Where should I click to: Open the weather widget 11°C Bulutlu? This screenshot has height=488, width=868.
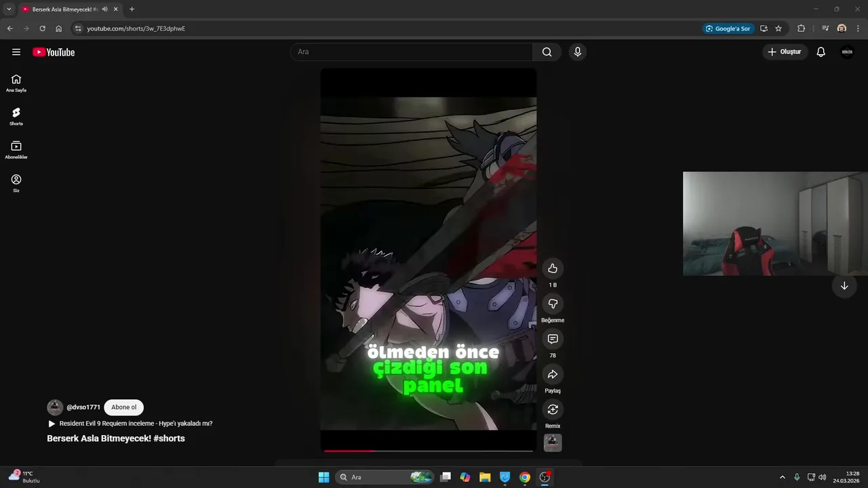pos(24,476)
